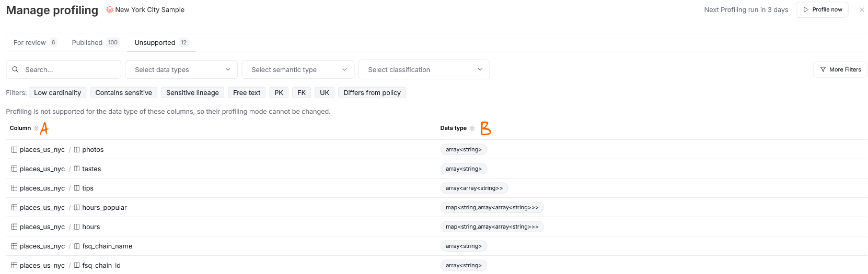Image resolution: width=868 pixels, height=274 pixels.
Task: Sort by Column header arrows
Action: point(36,128)
